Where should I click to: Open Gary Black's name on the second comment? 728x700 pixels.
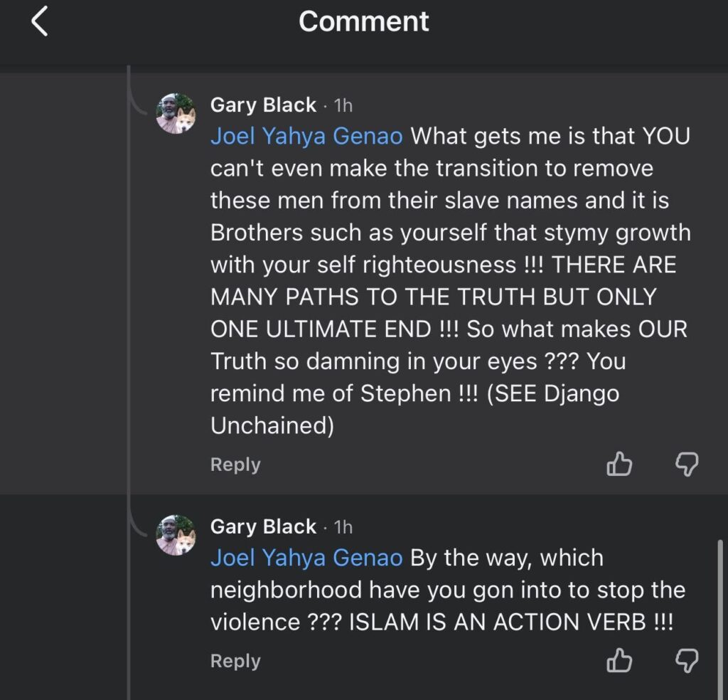coord(263,526)
